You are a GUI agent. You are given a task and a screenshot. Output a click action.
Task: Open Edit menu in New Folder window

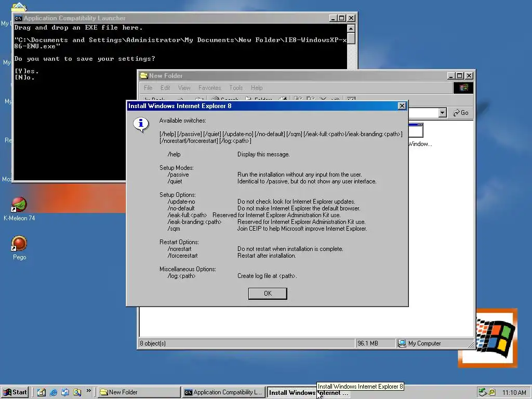[165, 88]
